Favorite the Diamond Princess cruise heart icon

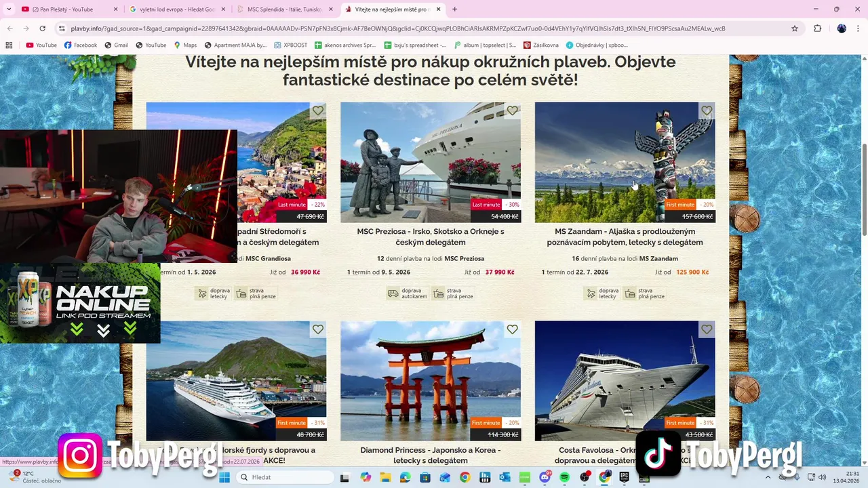pos(512,329)
